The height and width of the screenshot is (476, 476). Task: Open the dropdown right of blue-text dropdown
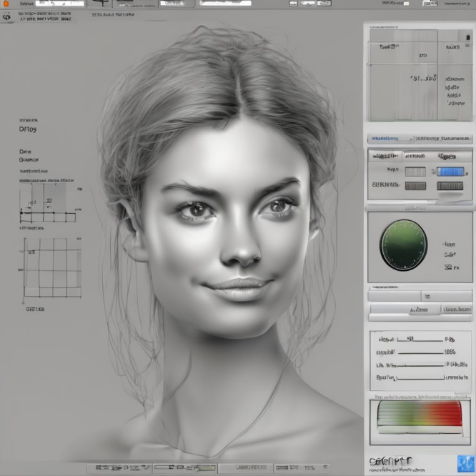click(x=443, y=138)
